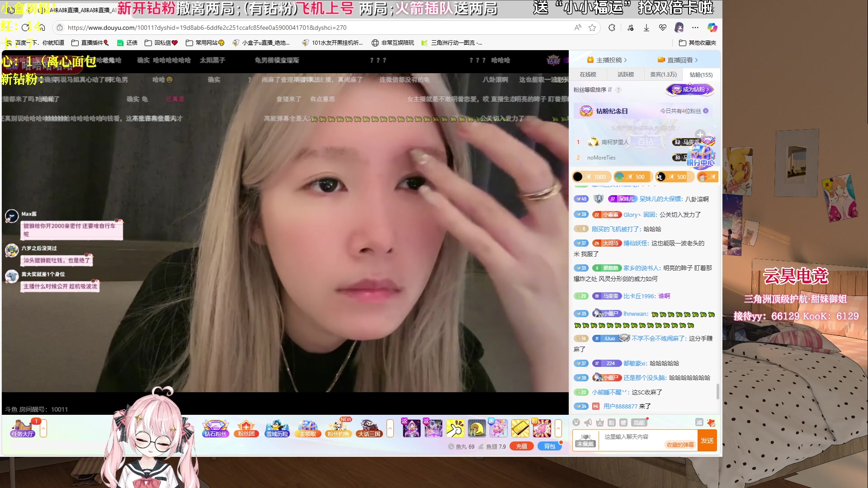
Task: Click the megaphone broadcast icon
Action: click(x=588, y=422)
